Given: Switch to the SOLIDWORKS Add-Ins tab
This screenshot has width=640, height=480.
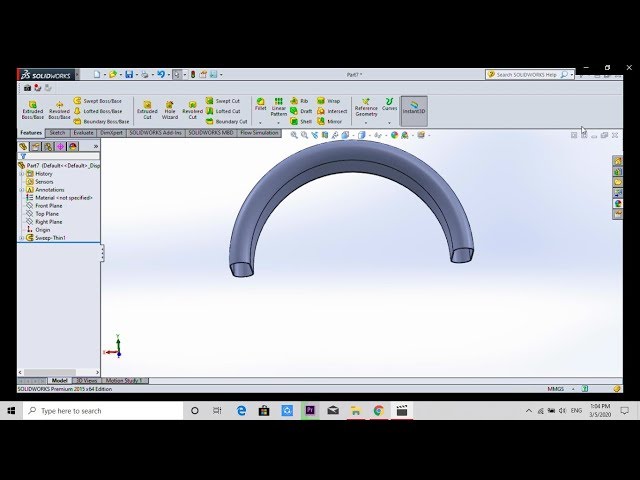Looking at the screenshot, I should click(x=156, y=133).
